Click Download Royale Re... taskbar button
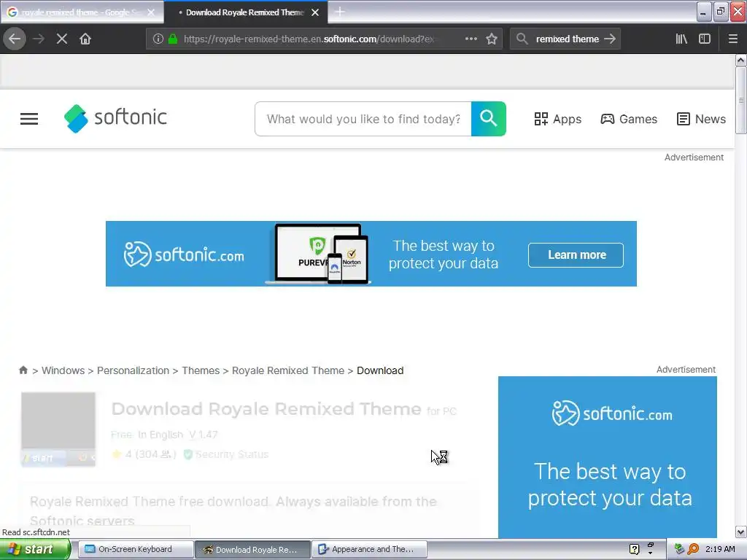This screenshot has width=747, height=560. tap(252, 549)
